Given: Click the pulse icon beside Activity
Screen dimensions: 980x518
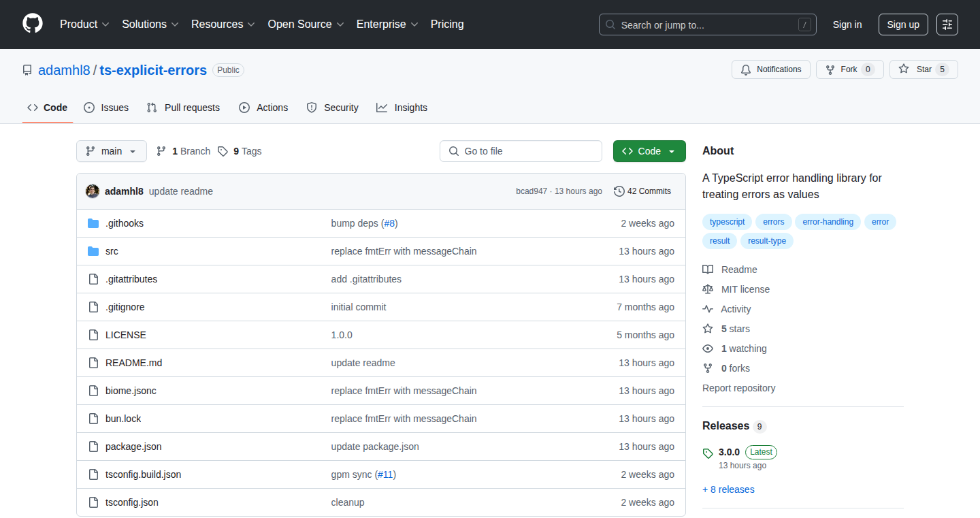Looking at the screenshot, I should [708, 309].
